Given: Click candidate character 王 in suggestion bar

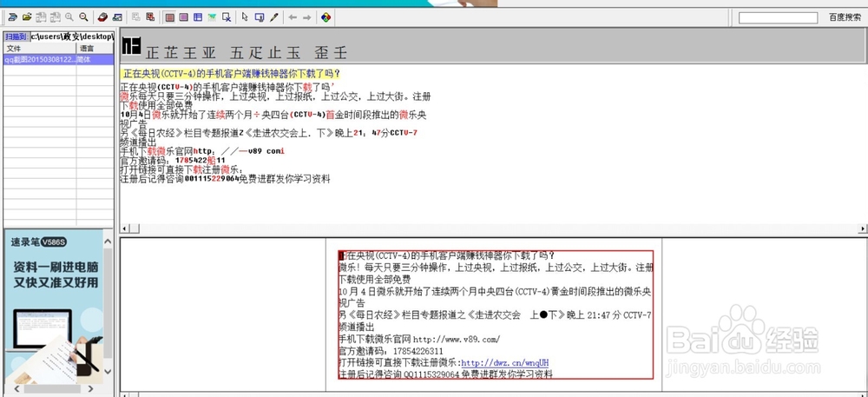Looking at the screenshot, I should coord(190,53).
